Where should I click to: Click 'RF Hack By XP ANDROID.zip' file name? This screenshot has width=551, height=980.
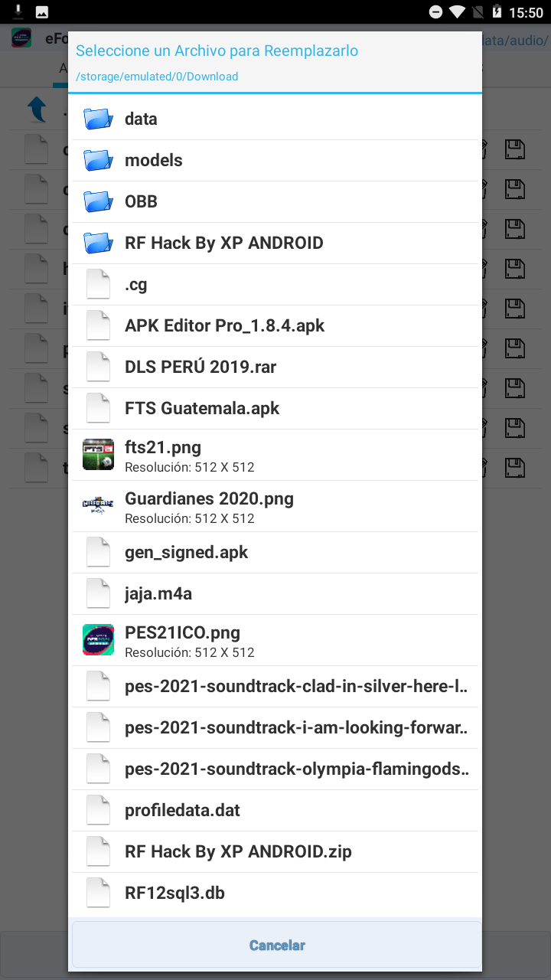[x=238, y=851]
